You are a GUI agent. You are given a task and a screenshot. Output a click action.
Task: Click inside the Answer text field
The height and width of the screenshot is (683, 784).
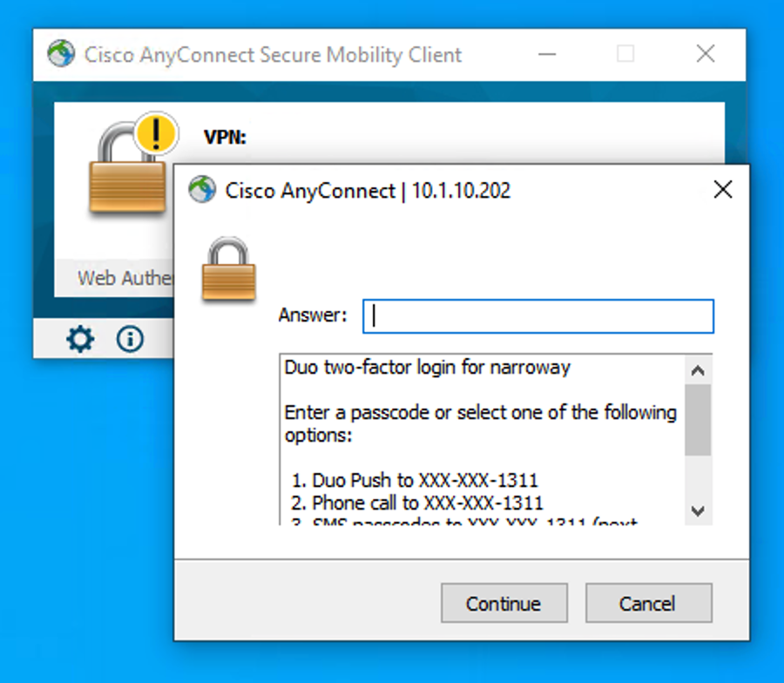537,316
